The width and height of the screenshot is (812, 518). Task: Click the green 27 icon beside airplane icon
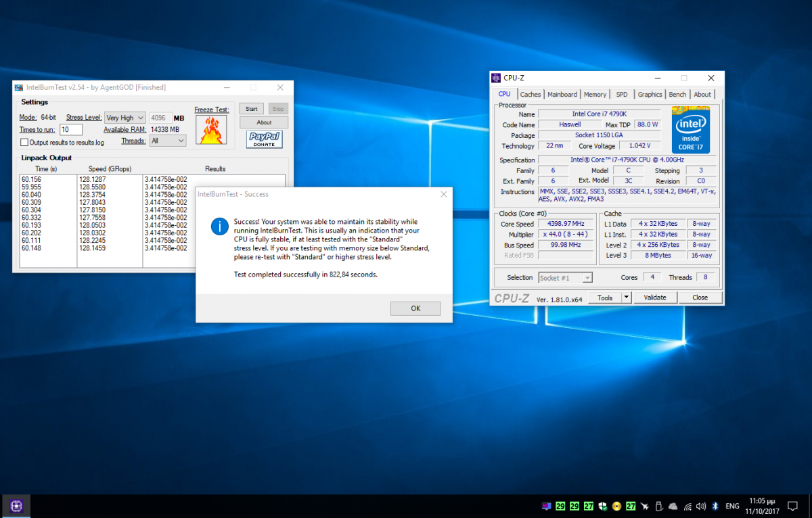coord(631,506)
